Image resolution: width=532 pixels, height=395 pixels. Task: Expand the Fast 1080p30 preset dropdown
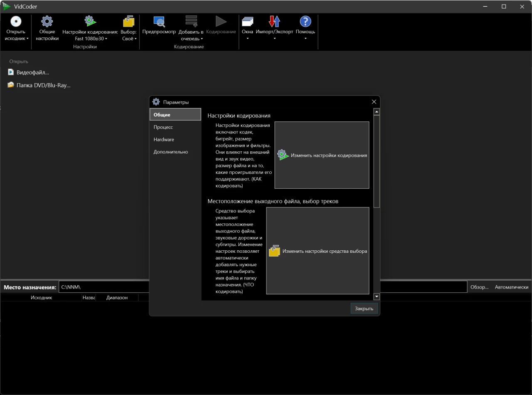click(91, 39)
